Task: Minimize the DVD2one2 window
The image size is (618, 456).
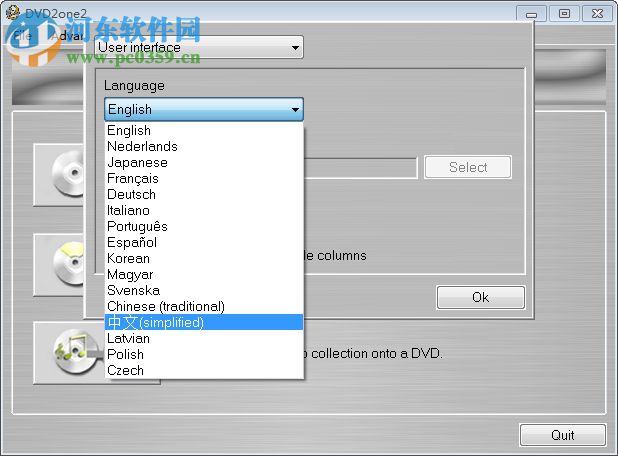Action: coord(531,14)
